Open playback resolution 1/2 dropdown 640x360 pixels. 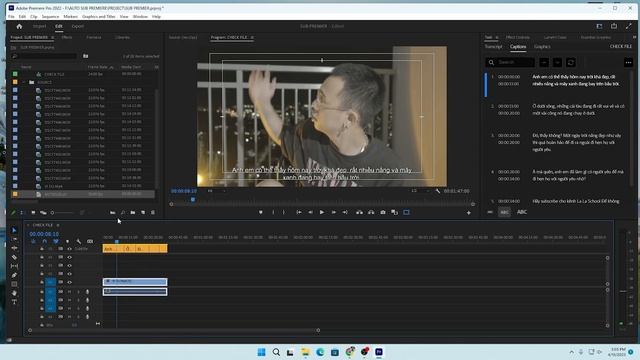pyautogui.click(x=420, y=191)
